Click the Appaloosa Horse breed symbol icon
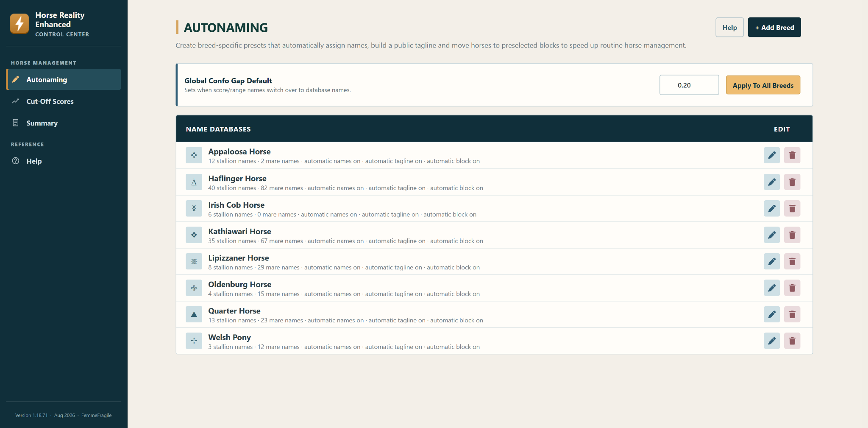Viewport: 868px width, 428px height. point(194,155)
